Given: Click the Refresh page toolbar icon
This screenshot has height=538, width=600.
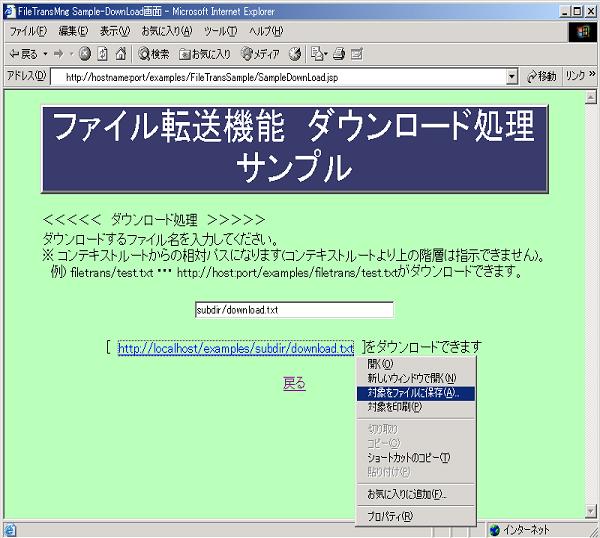Looking at the screenshot, I should click(x=102, y=54).
